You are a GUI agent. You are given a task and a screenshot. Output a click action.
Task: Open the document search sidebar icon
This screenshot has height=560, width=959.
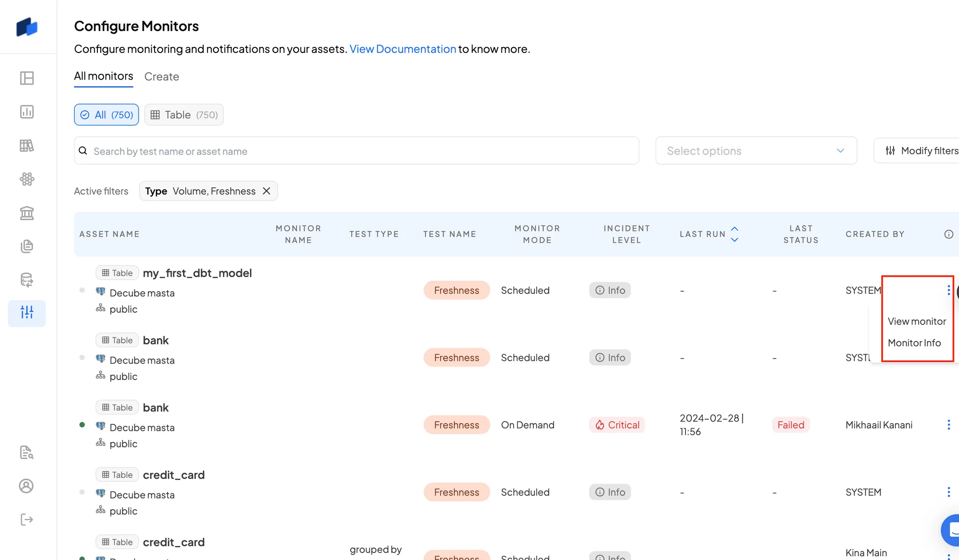point(27,452)
